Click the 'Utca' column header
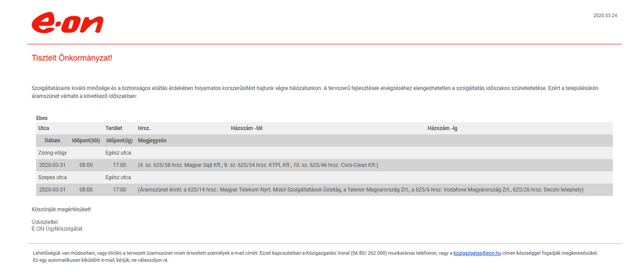The width and height of the screenshot is (644, 278). (x=43, y=128)
